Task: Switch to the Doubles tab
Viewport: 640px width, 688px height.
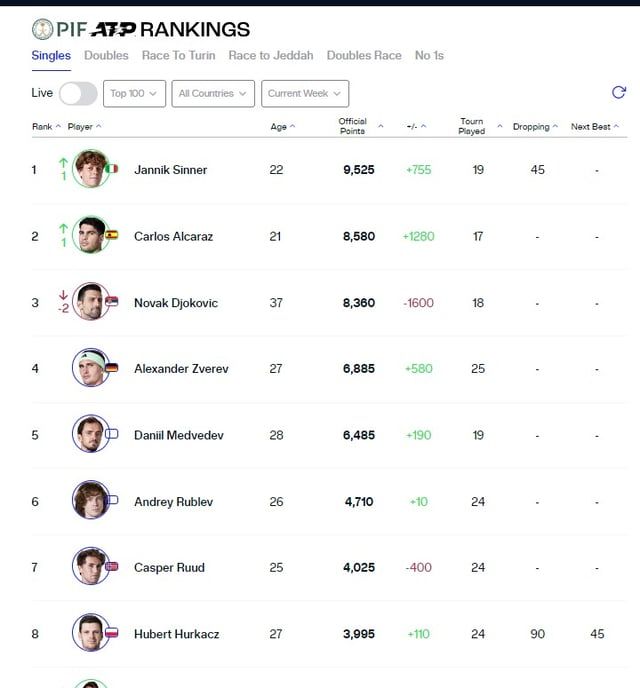Action: [106, 56]
